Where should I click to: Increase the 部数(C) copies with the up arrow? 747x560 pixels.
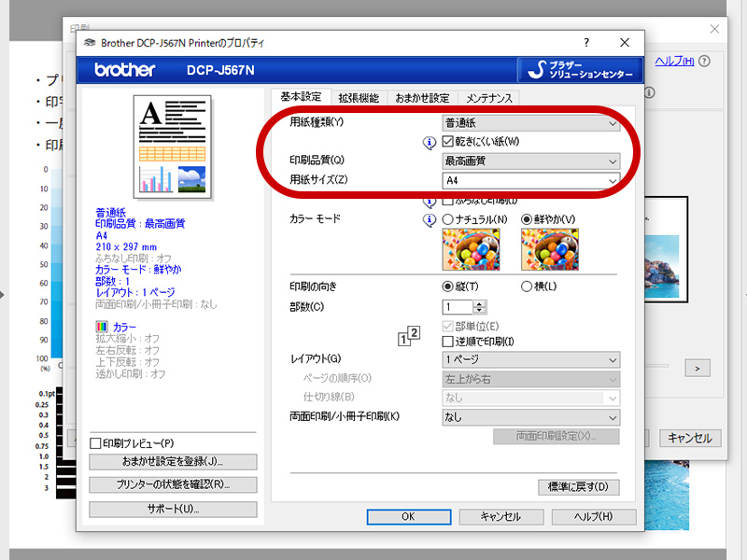tap(480, 304)
